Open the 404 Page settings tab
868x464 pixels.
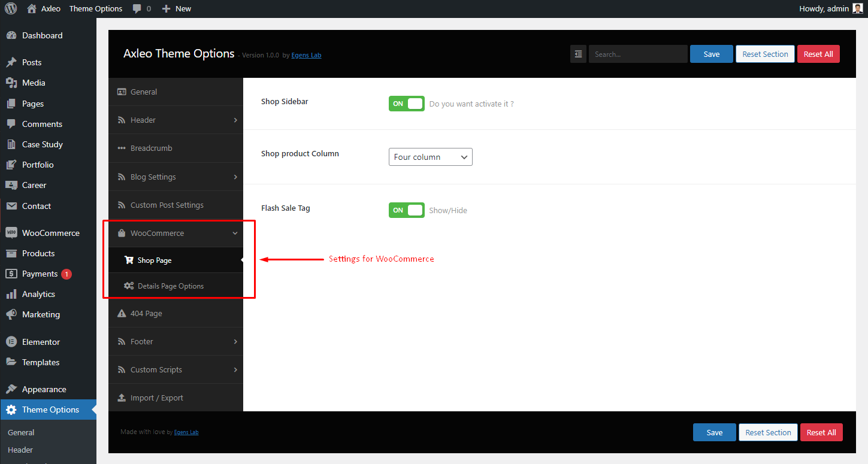coord(176,313)
